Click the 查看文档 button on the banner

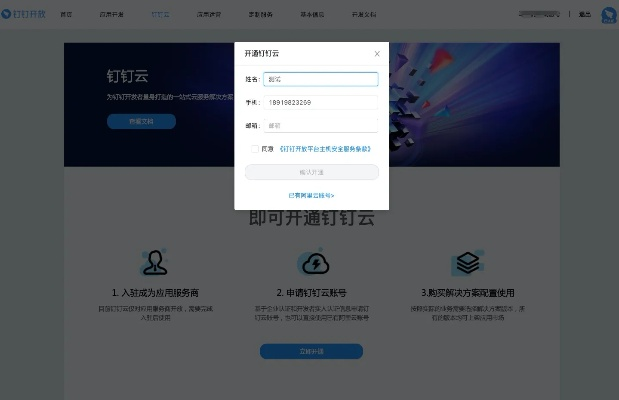pos(141,121)
